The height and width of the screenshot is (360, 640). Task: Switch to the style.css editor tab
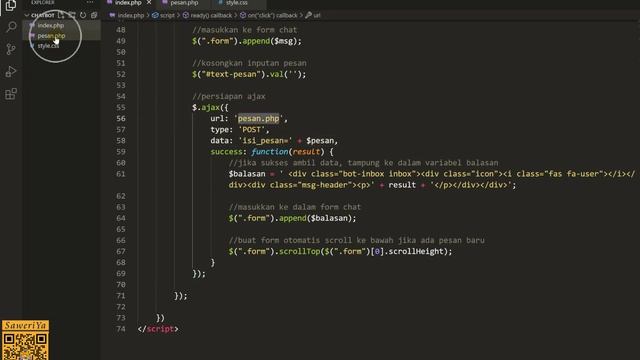tap(237, 3)
